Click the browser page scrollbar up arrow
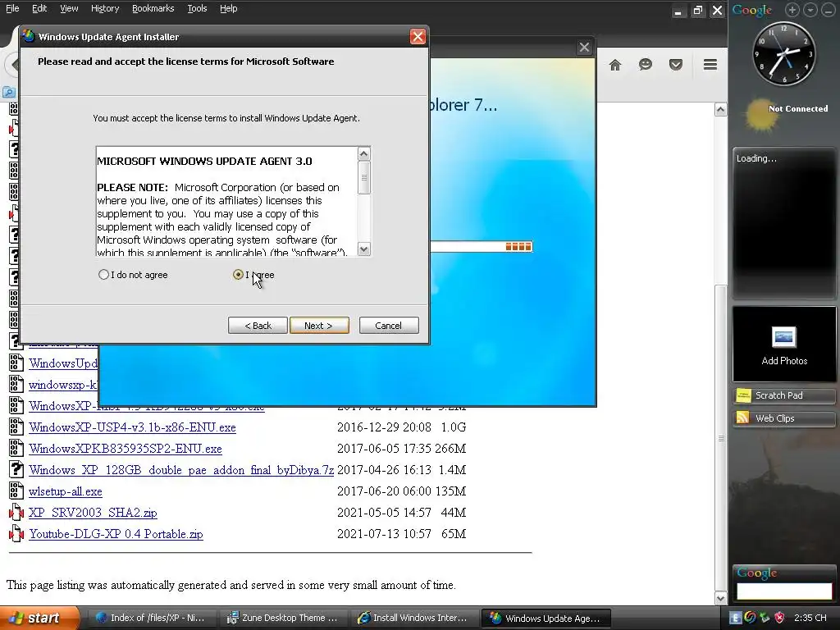840x630 pixels. pyautogui.click(x=720, y=109)
